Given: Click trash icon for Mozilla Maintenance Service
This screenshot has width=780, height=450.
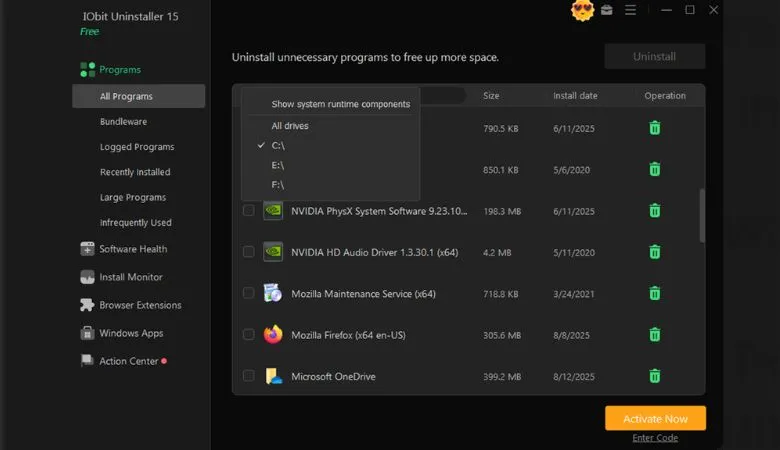Looking at the screenshot, I should (x=655, y=293).
